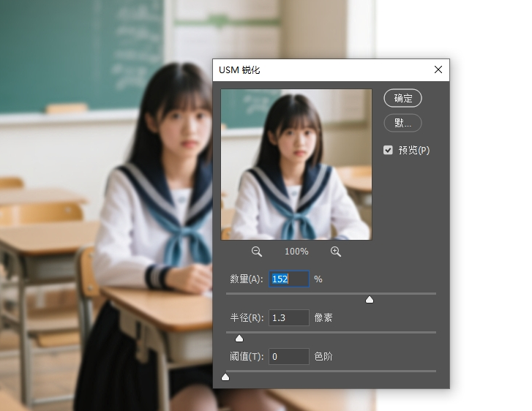Zoom in the sharpening preview with the plus magnifier
Viewport: 532px width, 411px height.
click(x=336, y=252)
